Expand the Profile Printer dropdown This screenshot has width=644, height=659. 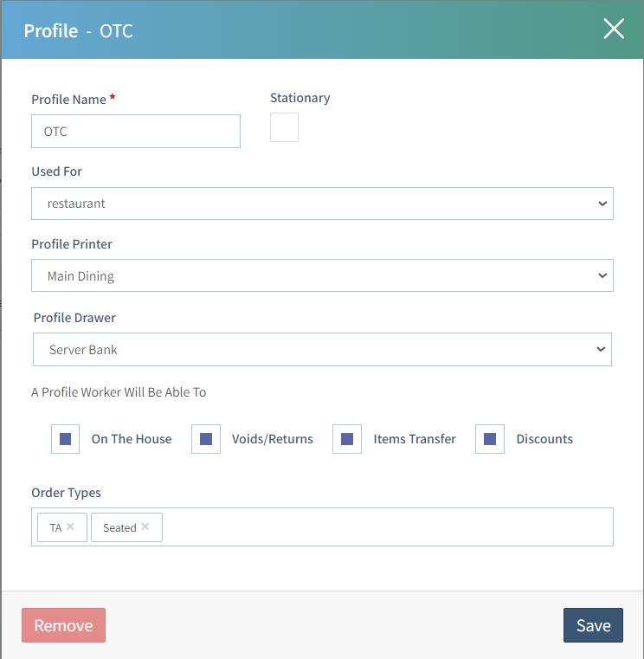[x=322, y=276]
